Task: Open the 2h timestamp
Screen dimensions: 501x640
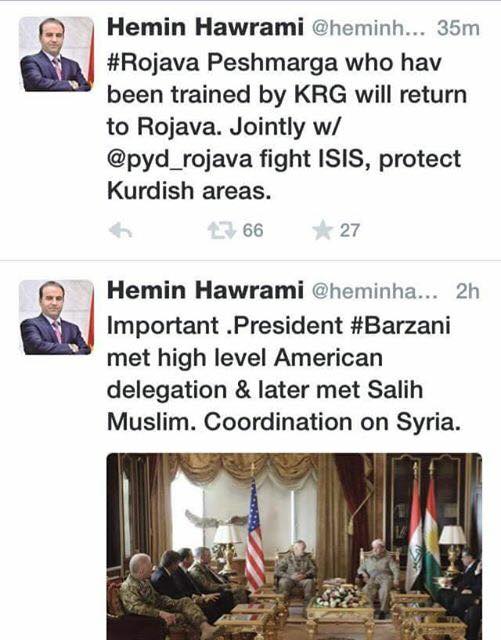Action: (468, 291)
